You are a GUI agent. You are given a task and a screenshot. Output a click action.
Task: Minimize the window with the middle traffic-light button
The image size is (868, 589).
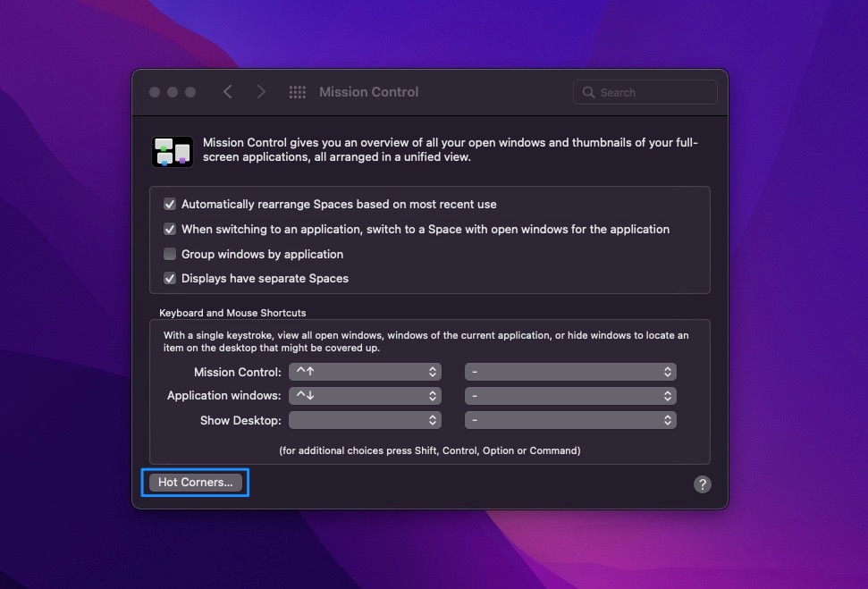pos(173,92)
